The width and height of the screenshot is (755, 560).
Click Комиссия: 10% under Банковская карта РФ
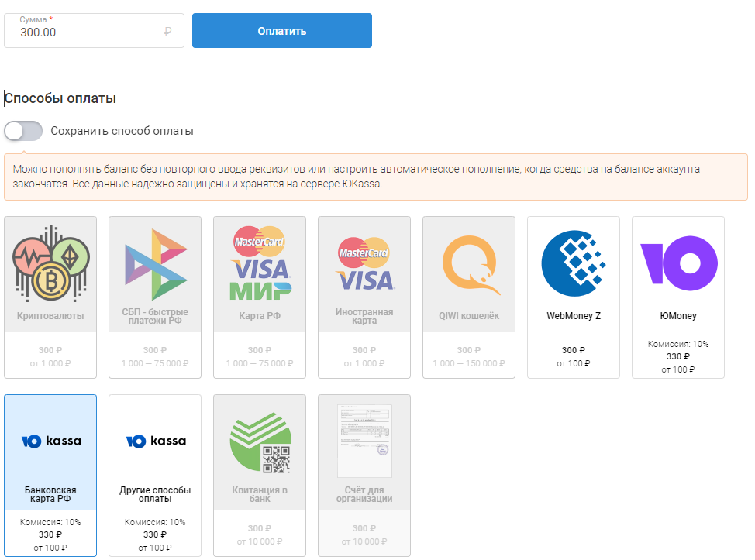click(x=50, y=522)
